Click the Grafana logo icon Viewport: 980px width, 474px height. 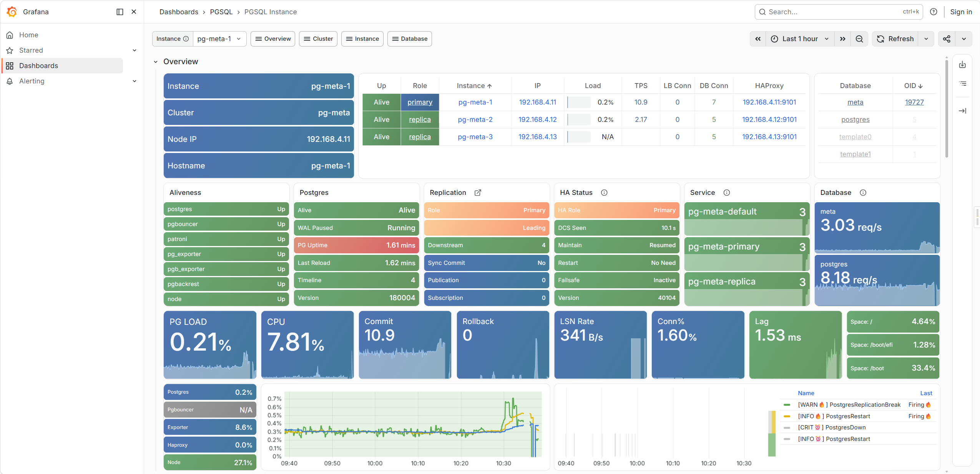click(x=12, y=12)
